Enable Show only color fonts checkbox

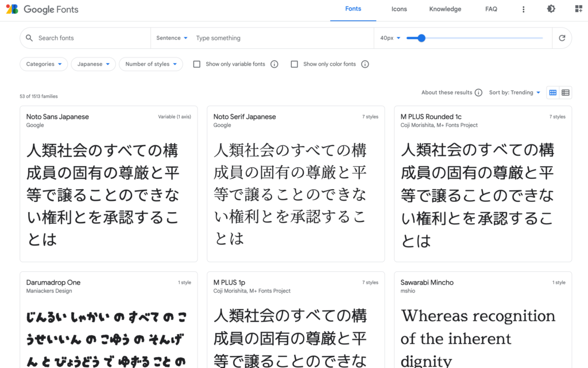click(295, 64)
